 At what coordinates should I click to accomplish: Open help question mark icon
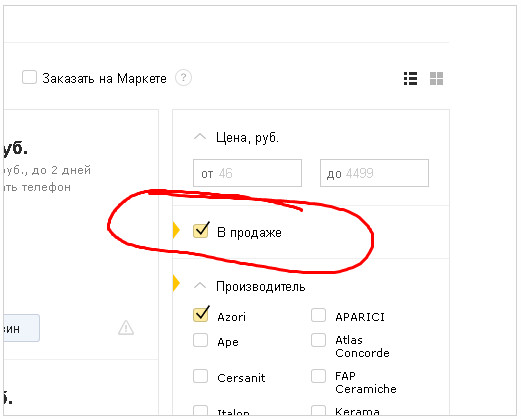pos(183,78)
